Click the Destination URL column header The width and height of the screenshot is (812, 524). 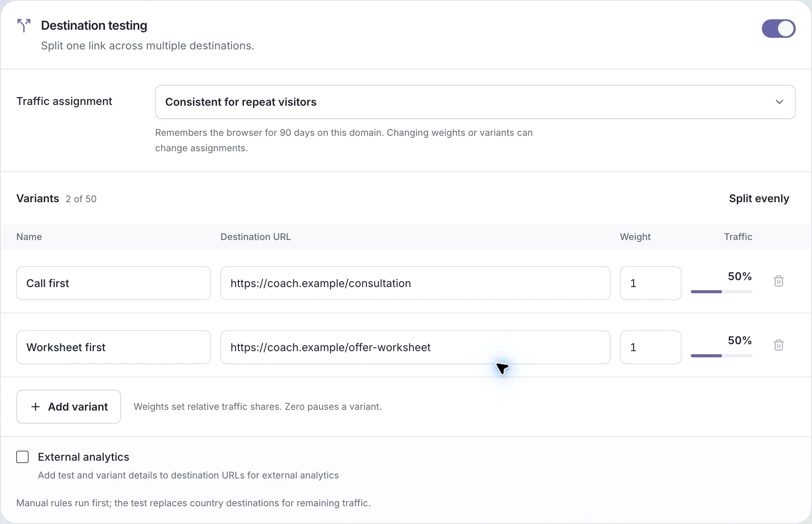point(255,237)
